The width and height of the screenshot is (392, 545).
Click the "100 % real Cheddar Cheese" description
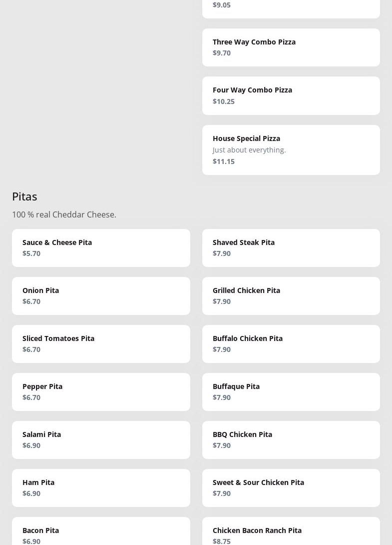(x=64, y=214)
